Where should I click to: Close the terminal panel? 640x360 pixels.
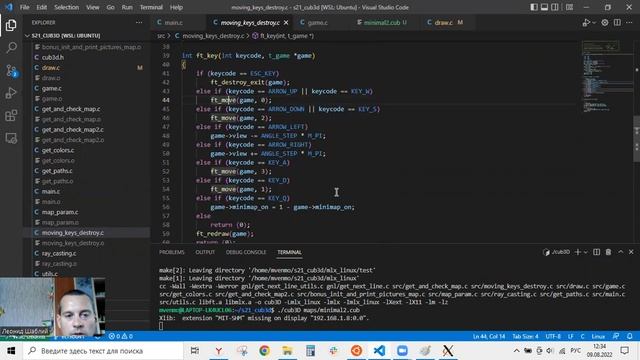[x=631, y=252]
